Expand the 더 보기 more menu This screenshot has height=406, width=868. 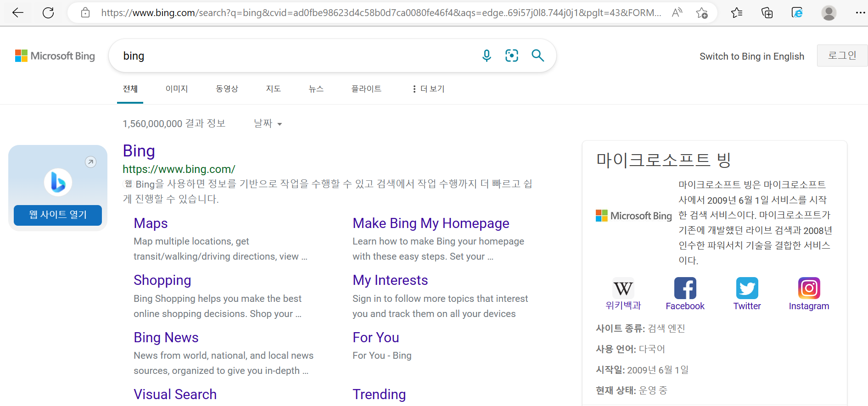pyautogui.click(x=428, y=89)
